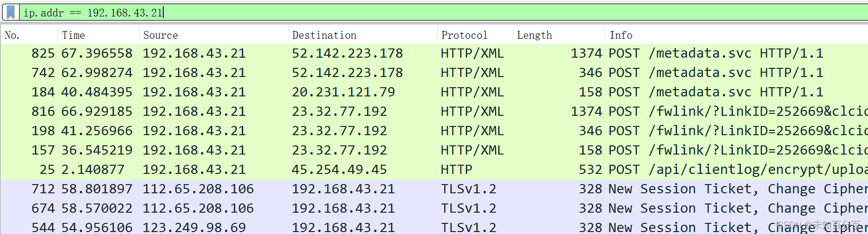This screenshot has height=234, width=868.
Task: Sort packets by the Time column header
Action: 99,35
